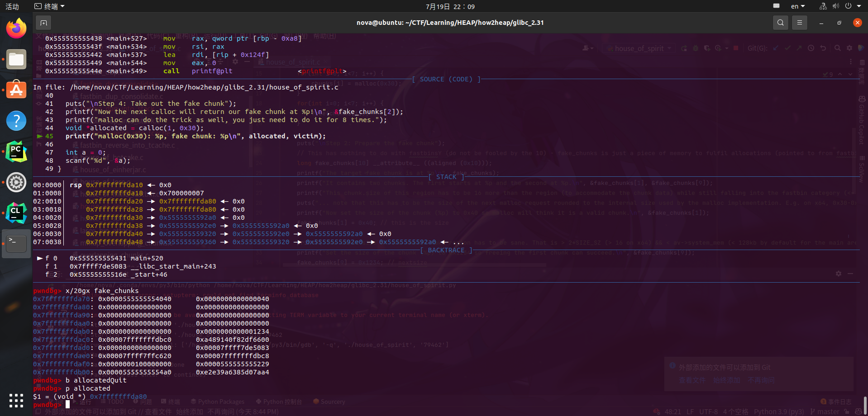The width and height of the screenshot is (868, 416).
Task: Switch to PyCharm in the dock
Action: 16,151
